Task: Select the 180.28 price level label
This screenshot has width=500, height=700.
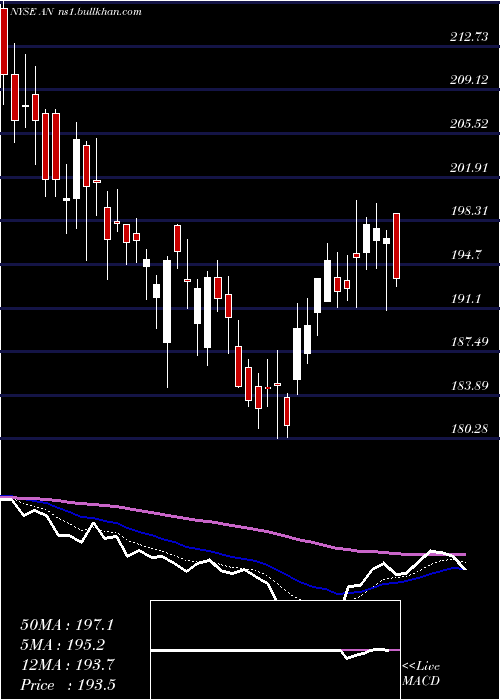Action: tap(469, 429)
